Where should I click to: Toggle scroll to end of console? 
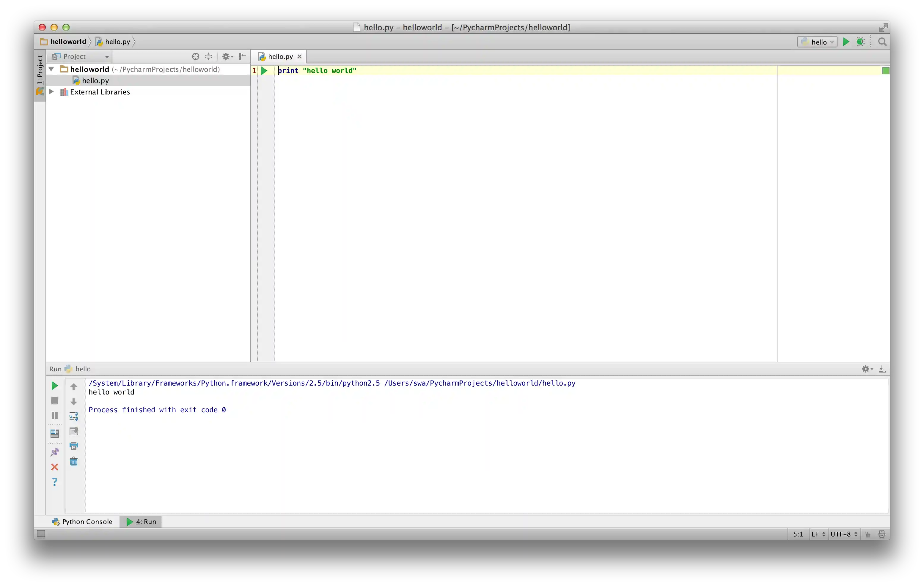(x=74, y=431)
